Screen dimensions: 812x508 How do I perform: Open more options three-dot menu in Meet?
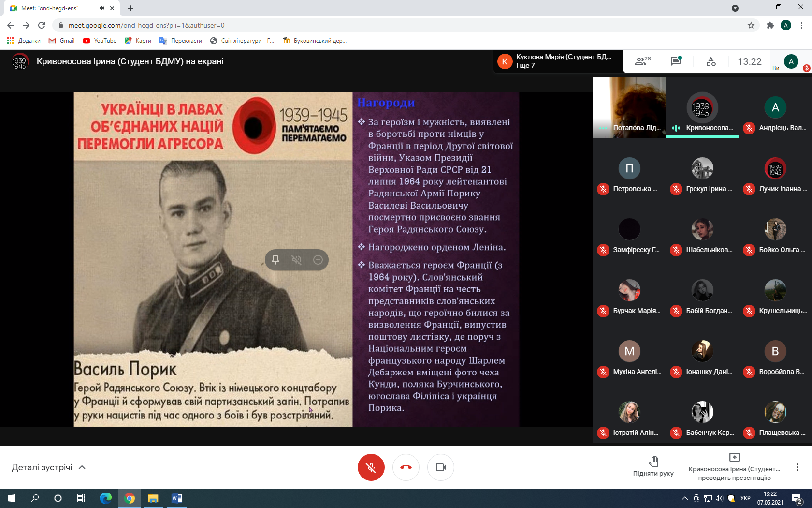coord(797,467)
